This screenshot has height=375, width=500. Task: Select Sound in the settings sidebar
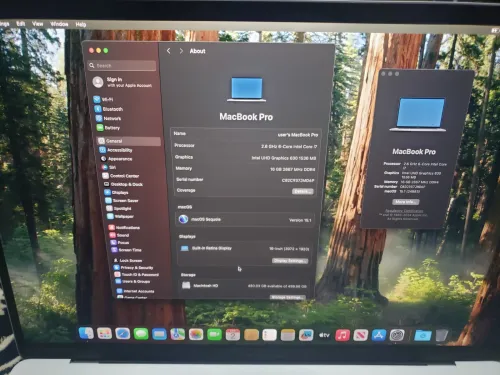[x=119, y=235]
